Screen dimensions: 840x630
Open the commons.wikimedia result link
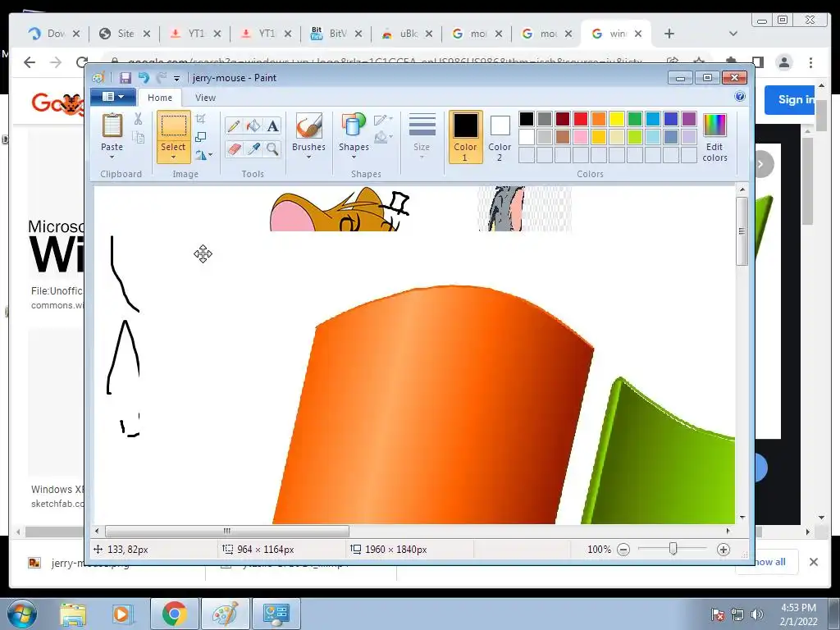pyautogui.click(x=57, y=305)
